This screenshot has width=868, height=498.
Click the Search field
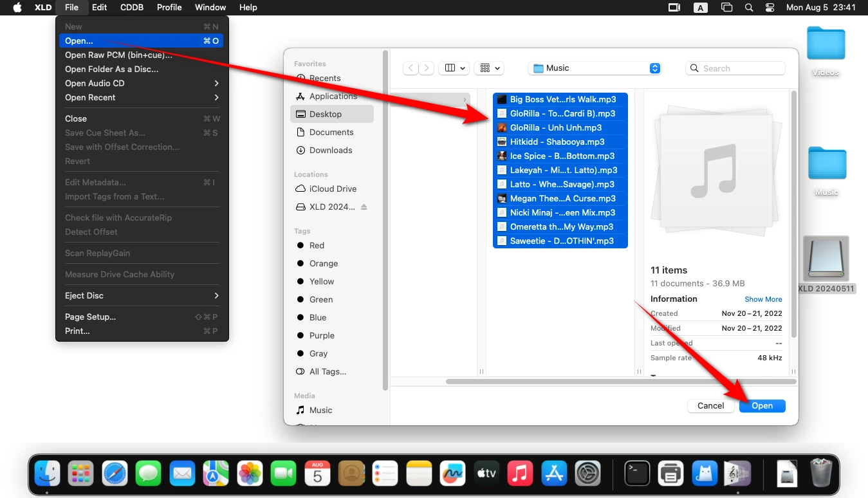click(x=735, y=68)
